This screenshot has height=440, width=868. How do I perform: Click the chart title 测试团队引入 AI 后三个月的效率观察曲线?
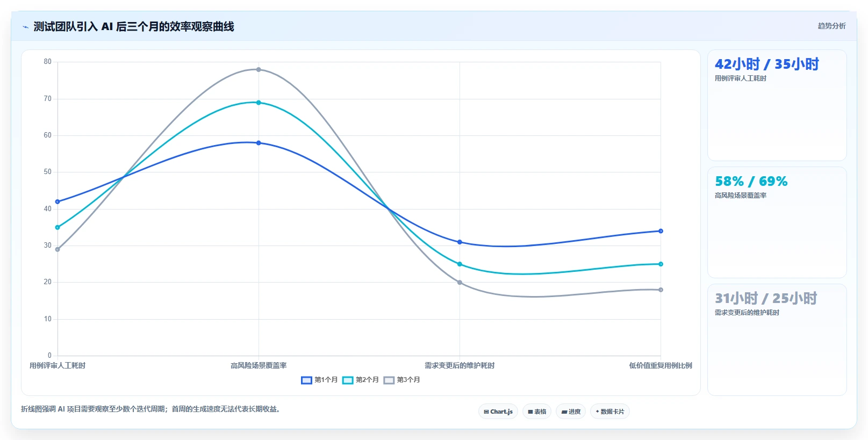tap(134, 27)
